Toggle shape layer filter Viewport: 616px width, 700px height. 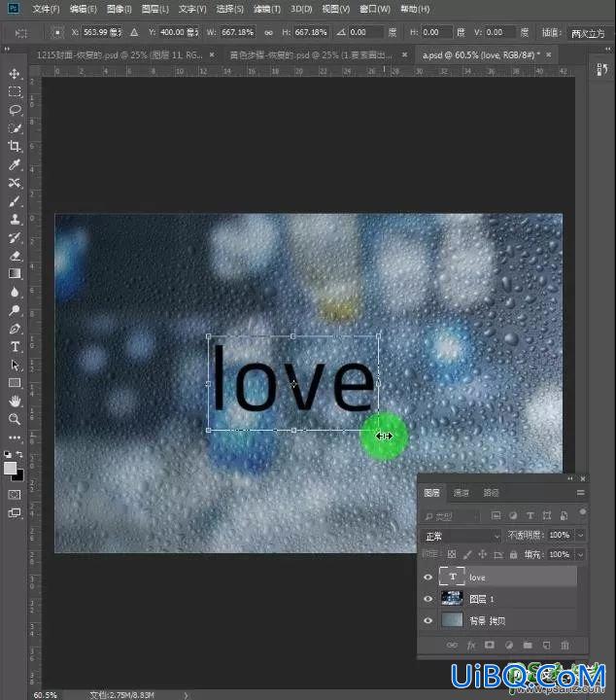pyautogui.click(x=547, y=515)
